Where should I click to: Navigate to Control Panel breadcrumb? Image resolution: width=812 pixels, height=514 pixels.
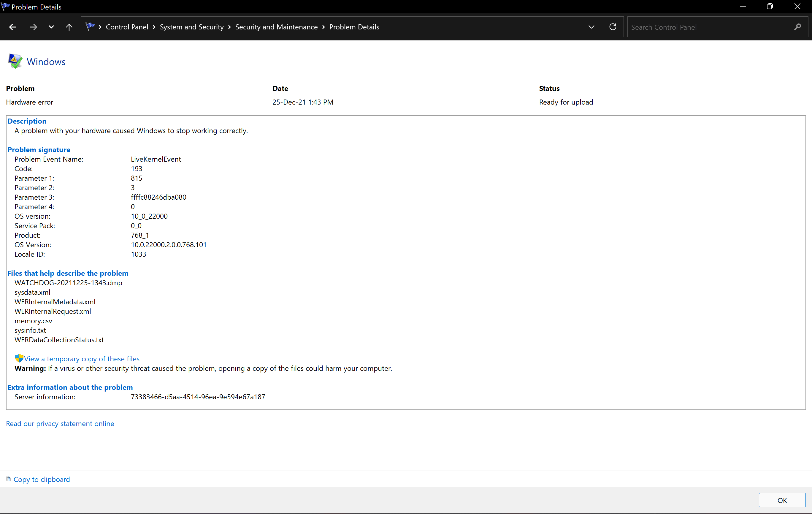point(127,27)
